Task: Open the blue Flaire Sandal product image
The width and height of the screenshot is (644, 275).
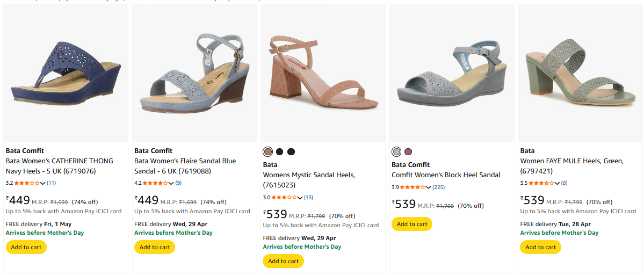Action: tap(194, 73)
